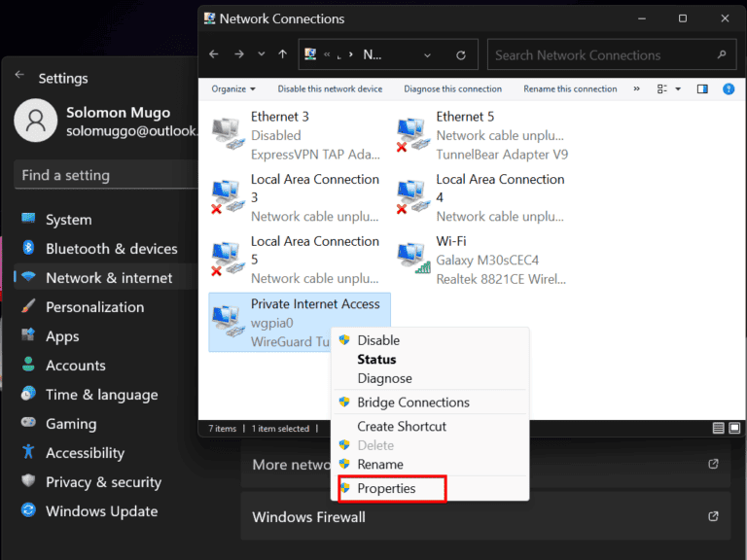Expand the Organize dropdown menu

point(233,88)
